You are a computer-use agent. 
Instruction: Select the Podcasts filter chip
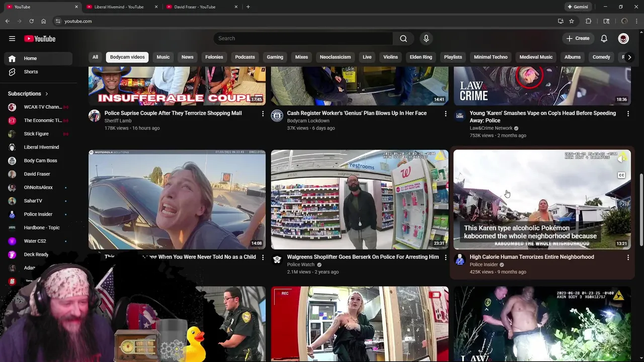coord(245,57)
